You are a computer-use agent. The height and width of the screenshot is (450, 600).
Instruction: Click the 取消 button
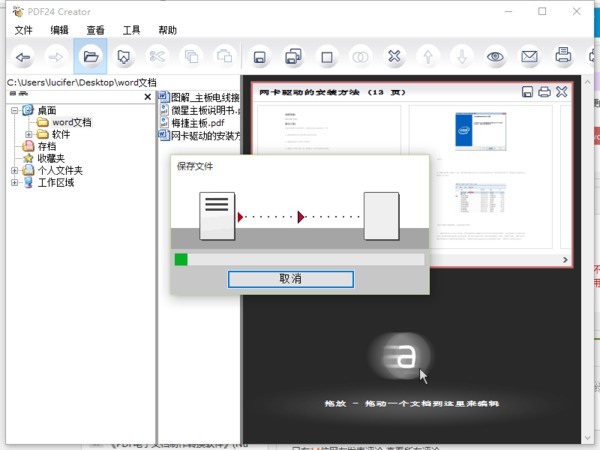coord(290,278)
